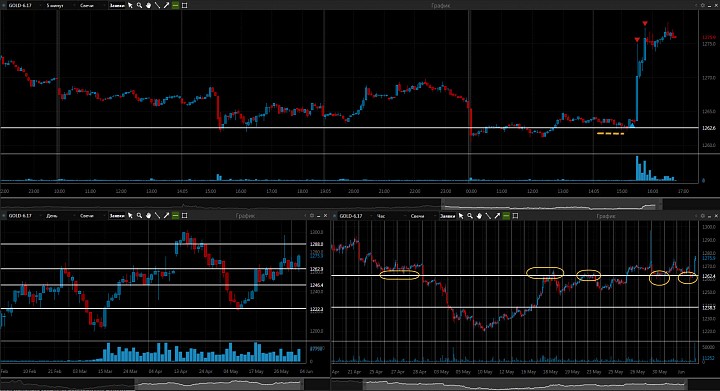The image size is (720, 391).
Task: Pick the line drawing tool in the hourly chart
Action: point(488,216)
